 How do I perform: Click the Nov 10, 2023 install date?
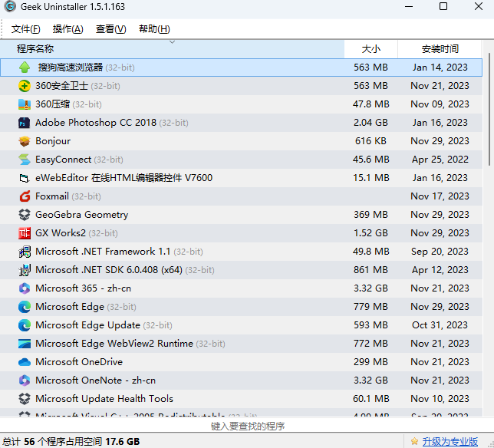pos(440,399)
